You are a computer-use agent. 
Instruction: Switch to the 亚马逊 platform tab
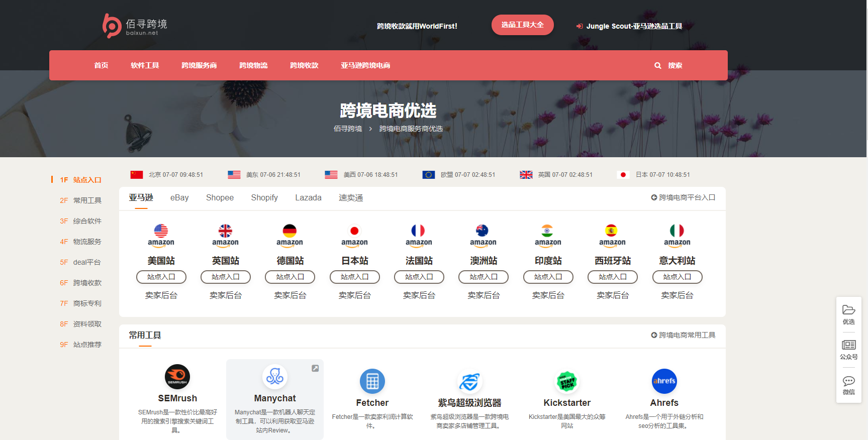click(141, 198)
